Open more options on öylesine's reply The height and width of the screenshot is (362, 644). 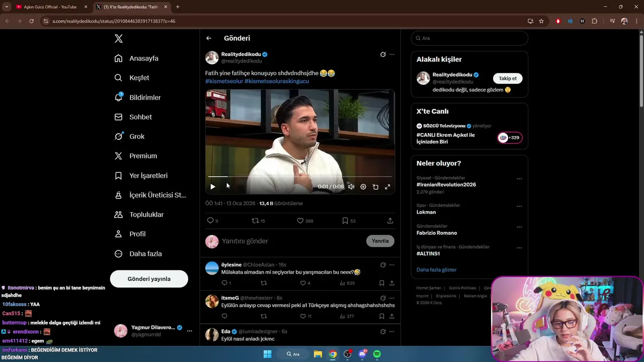(x=392, y=265)
